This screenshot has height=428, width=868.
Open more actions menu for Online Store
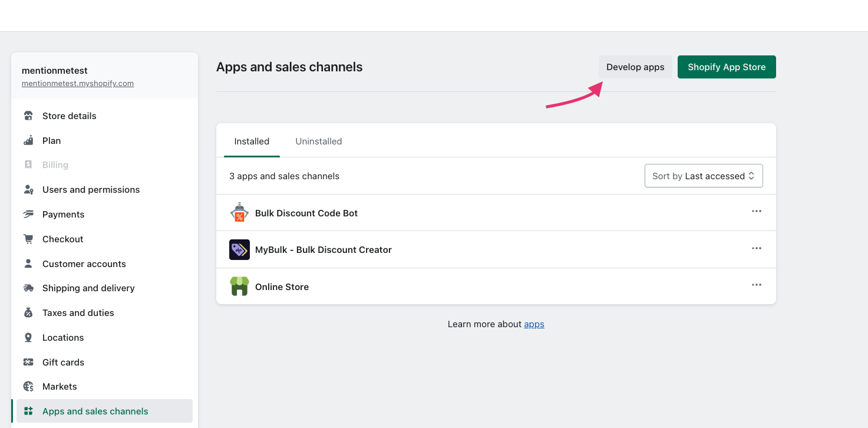[757, 285]
